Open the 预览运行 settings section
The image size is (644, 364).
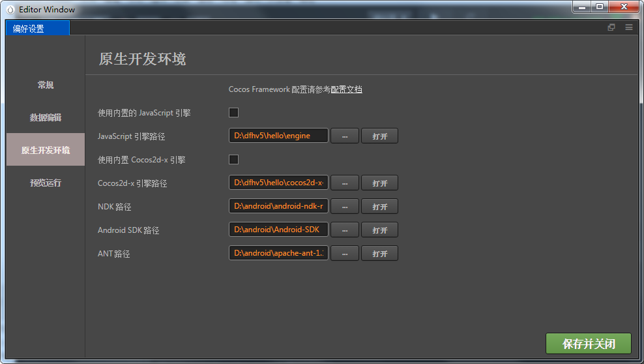point(46,183)
